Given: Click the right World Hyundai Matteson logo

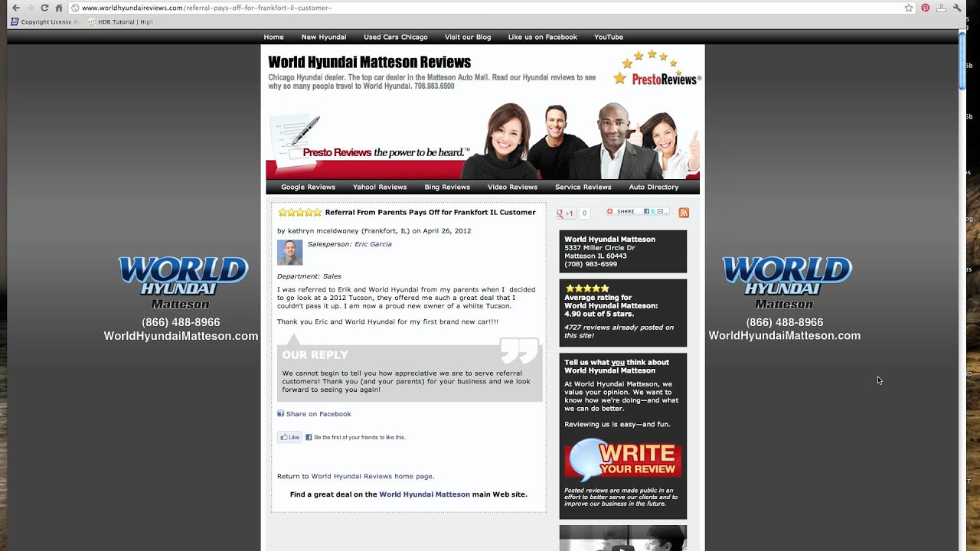Looking at the screenshot, I should coord(786,282).
